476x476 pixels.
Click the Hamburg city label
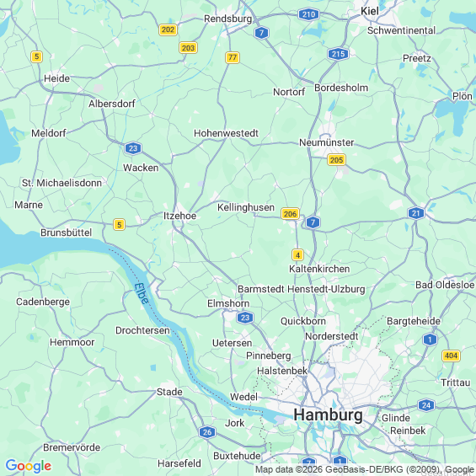point(328,414)
